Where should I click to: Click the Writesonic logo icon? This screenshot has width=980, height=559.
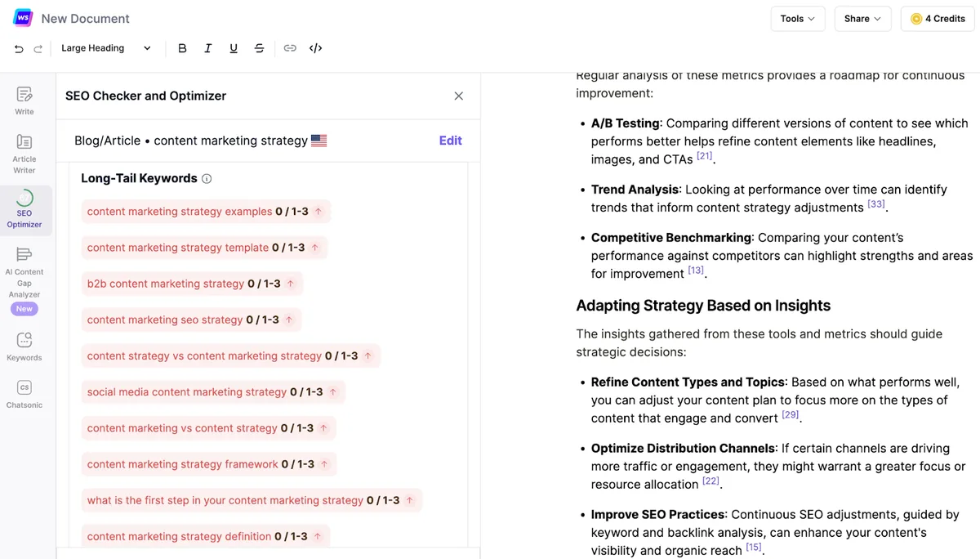pos(24,18)
